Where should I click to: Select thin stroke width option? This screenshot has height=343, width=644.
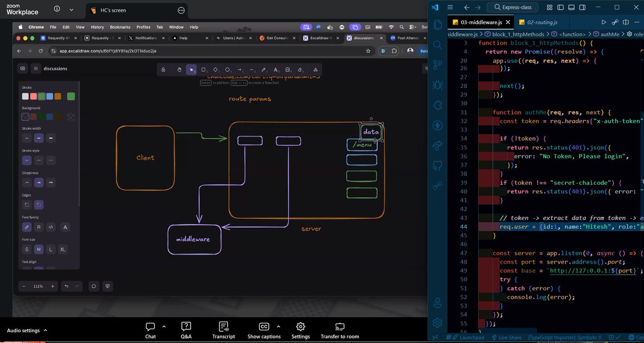click(26, 138)
